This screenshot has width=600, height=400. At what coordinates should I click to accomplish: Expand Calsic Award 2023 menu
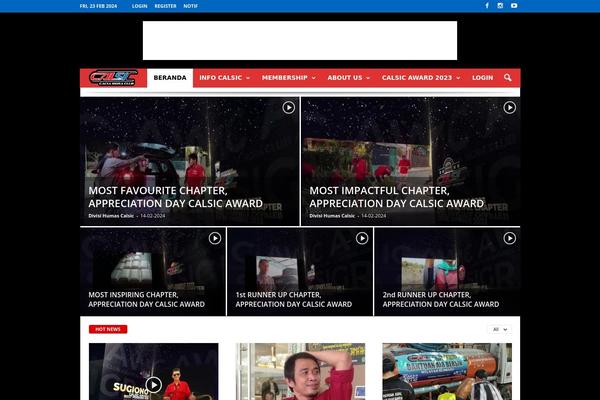(x=421, y=78)
